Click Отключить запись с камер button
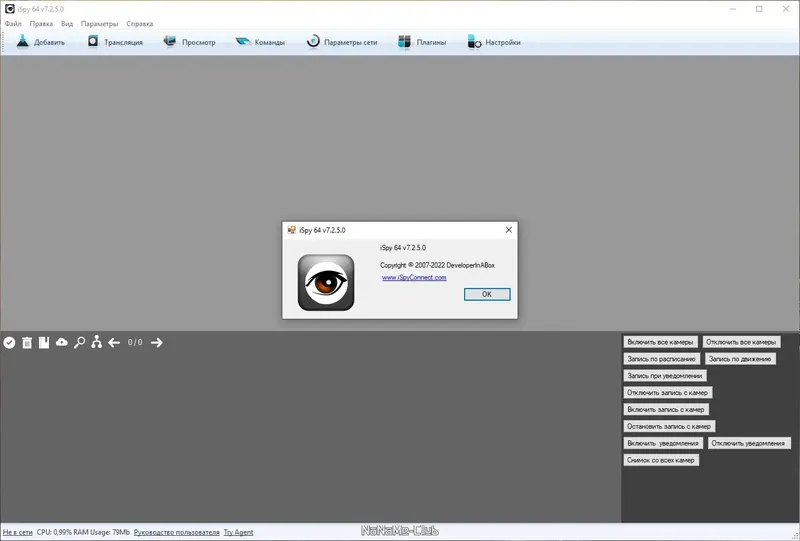The height and width of the screenshot is (541, 800). coord(668,392)
